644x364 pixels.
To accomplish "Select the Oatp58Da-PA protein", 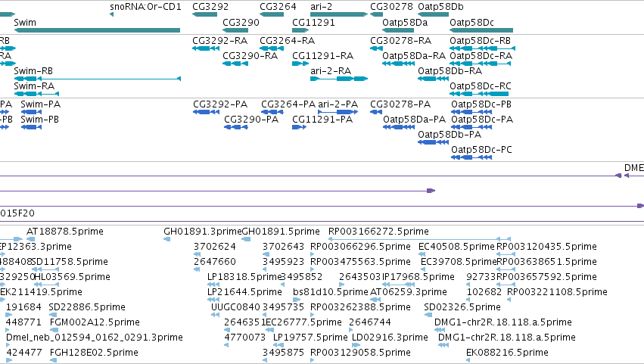I will (x=398, y=127).
